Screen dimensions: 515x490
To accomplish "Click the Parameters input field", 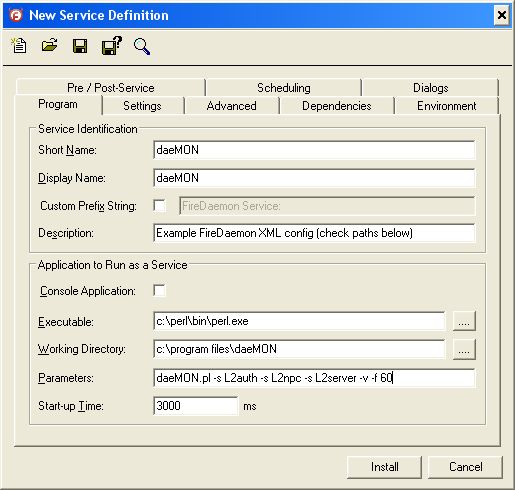I will pyautogui.click(x=314, y=378).
